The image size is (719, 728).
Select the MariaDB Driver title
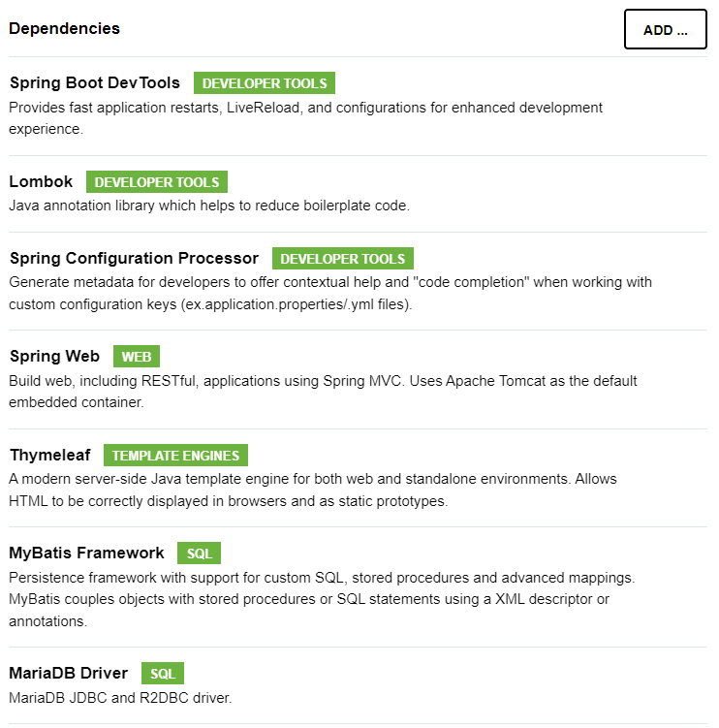[x=68, y=673]
